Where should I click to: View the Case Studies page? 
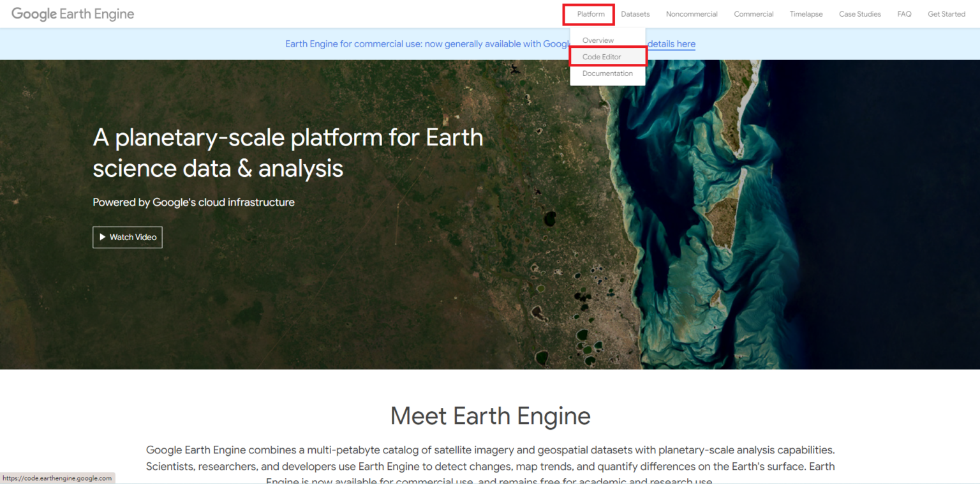pos(859,13)
